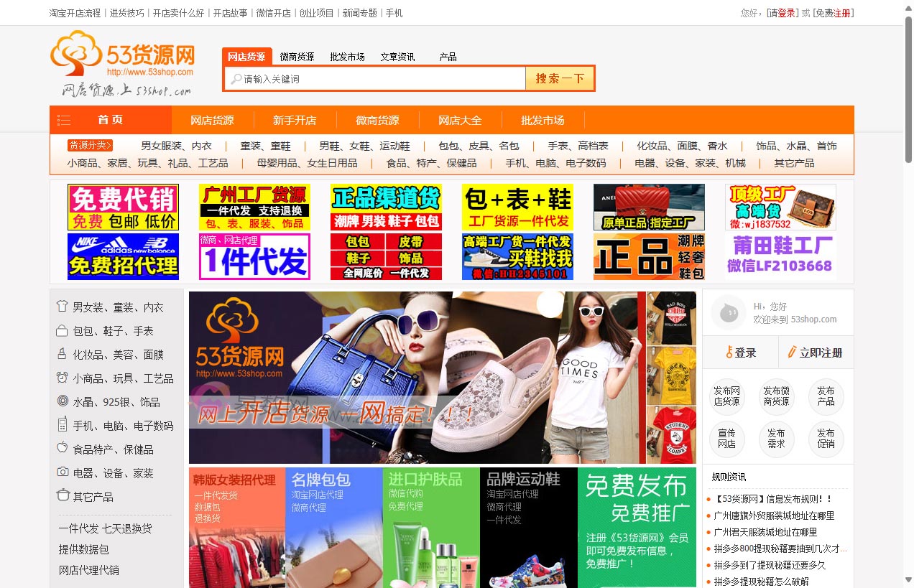Click the apple icon beside 食品特产、保健品
The width and height of the screenshot is (914, 588).
pyautogui.click(x=63, y=448)
